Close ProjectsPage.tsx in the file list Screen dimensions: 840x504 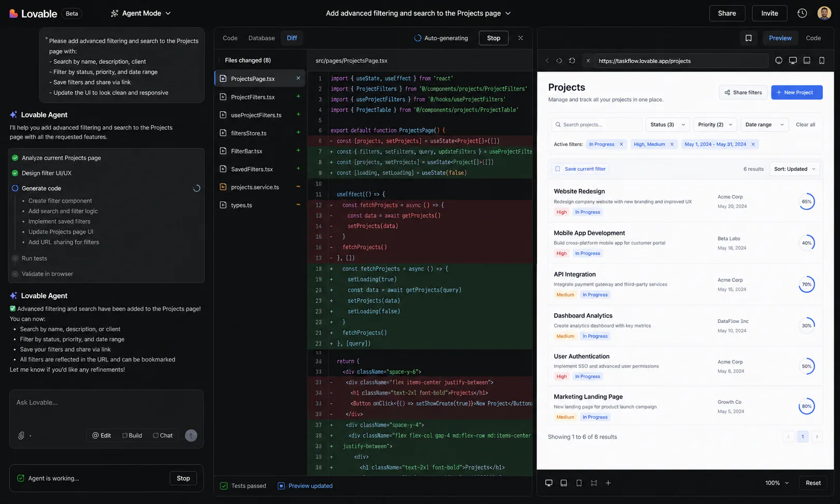298,78
